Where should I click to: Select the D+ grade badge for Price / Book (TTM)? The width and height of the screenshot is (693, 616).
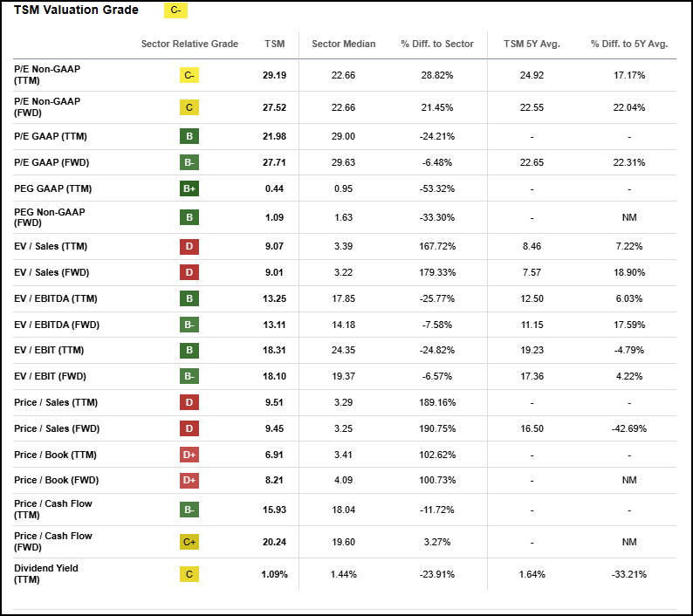click(189, 455)
